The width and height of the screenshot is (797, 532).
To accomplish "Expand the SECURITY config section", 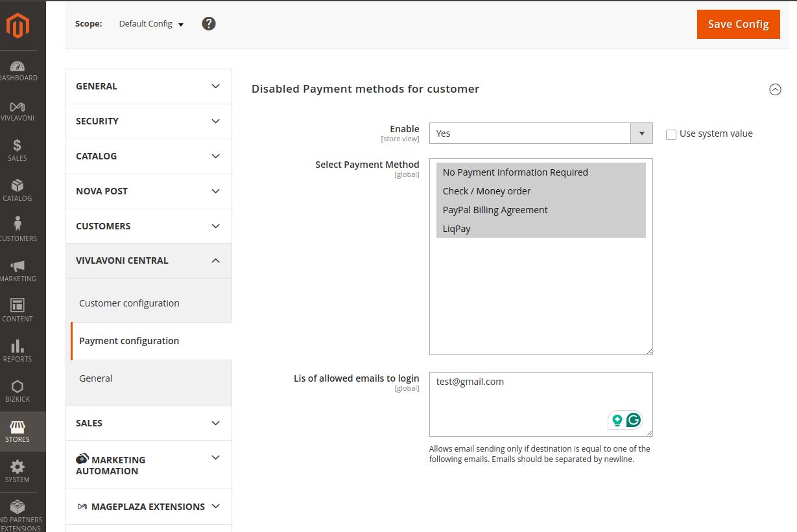I will coord(149,121).
